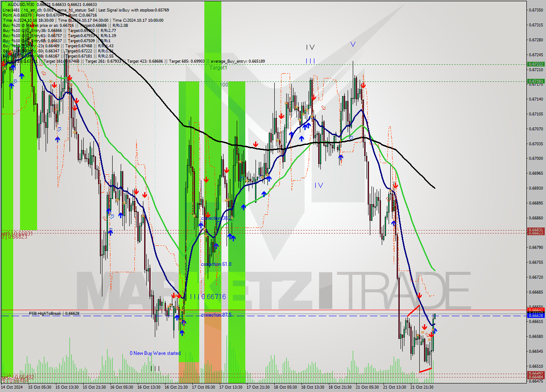Click the 0.67000 price axis label
The image size is (546, 392).
coord(536,158)
